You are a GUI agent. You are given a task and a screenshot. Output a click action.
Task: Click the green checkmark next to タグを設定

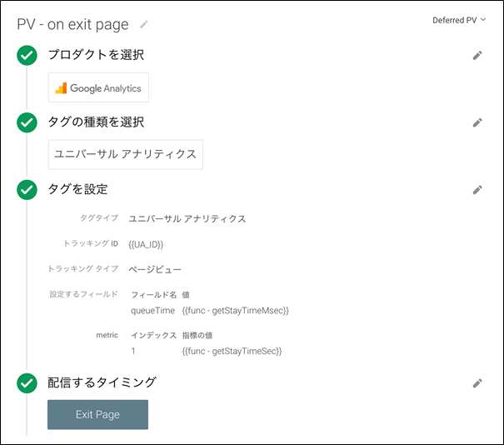point(27,190)
